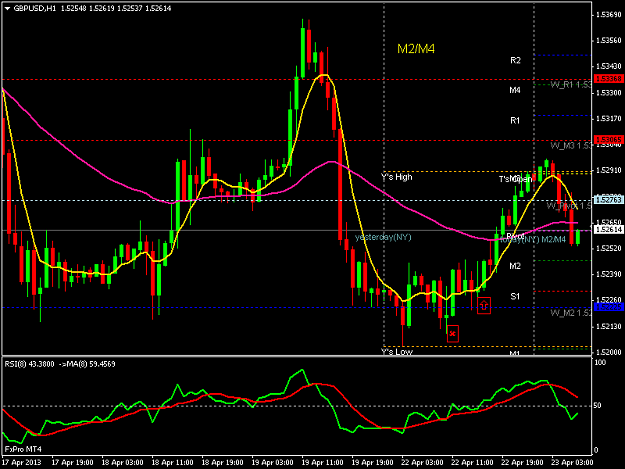Select the S1 pivot label
625x469 pixels.
coord(515,296)
